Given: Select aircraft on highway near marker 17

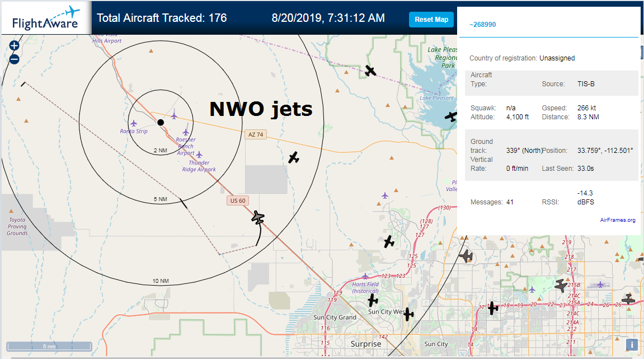Looking at the screenshot, I should [x=492, y=307].
